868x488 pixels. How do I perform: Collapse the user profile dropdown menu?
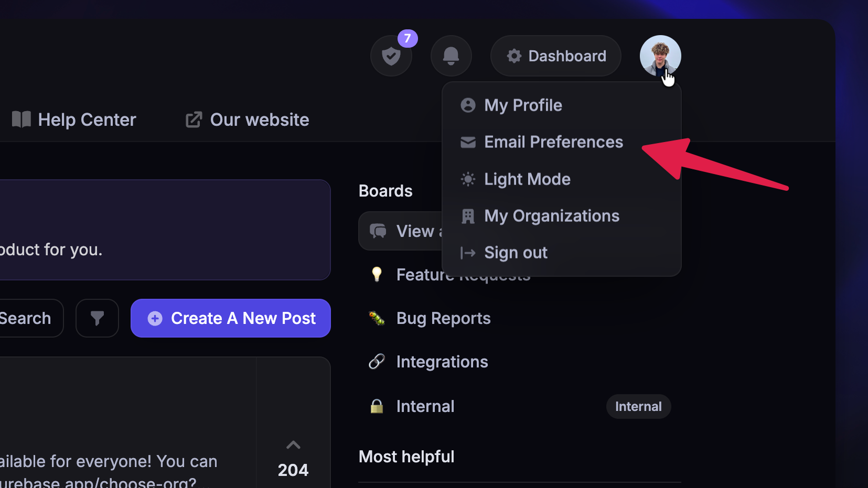660,55
